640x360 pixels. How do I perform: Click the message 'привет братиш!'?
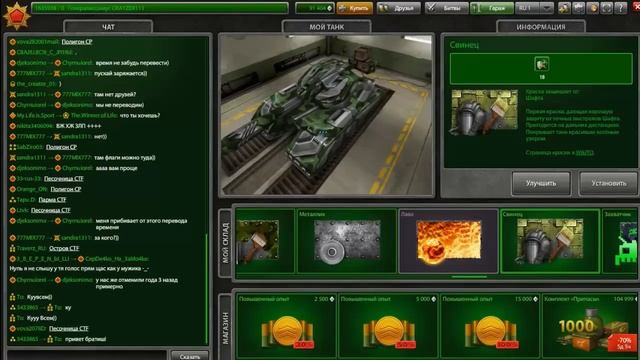[x=85, y=339]
